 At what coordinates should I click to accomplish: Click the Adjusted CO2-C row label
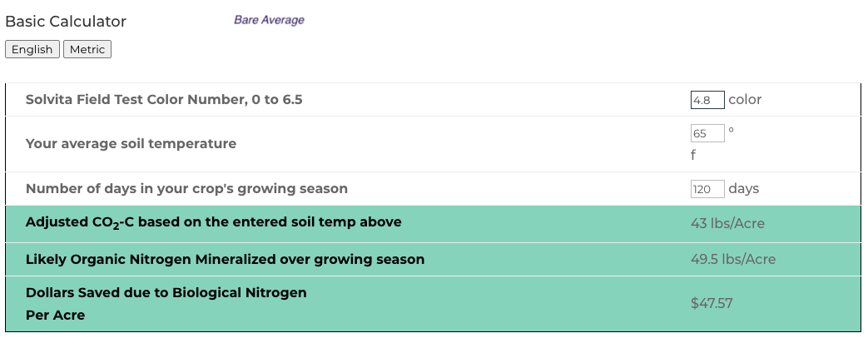tap(213, 222)
